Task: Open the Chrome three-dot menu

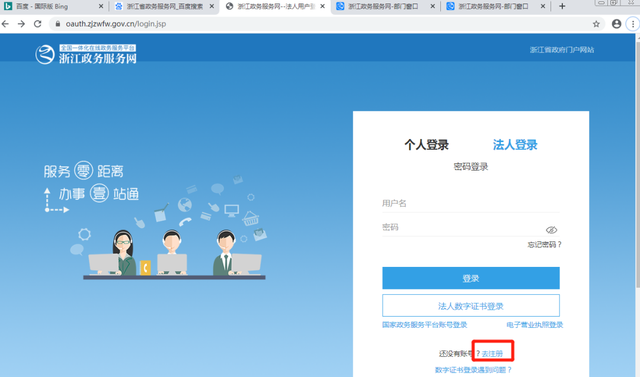Action: (633, 24)
